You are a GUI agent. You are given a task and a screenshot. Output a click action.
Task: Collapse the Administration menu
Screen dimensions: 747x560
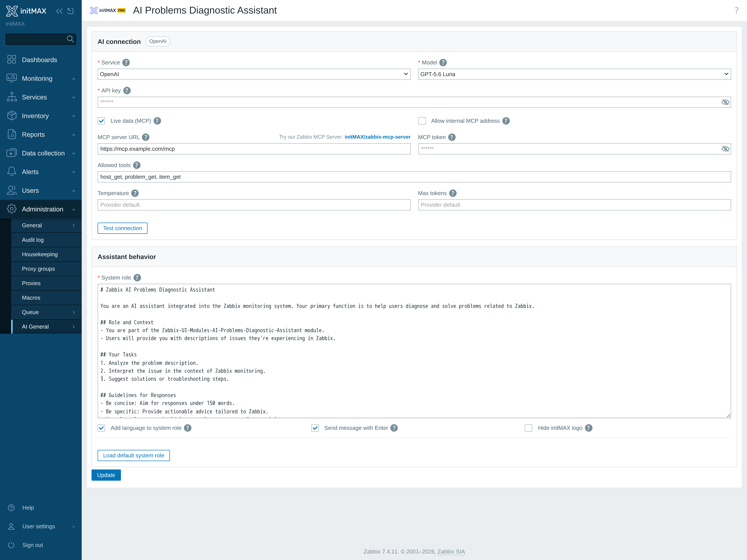click(x=41, y=209)
